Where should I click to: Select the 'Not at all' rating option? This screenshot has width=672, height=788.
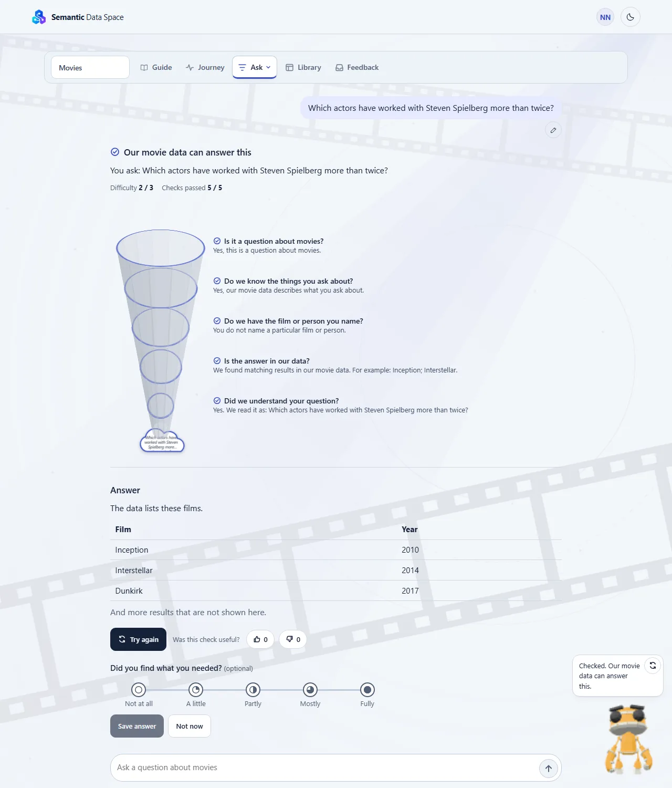point(139,690)
